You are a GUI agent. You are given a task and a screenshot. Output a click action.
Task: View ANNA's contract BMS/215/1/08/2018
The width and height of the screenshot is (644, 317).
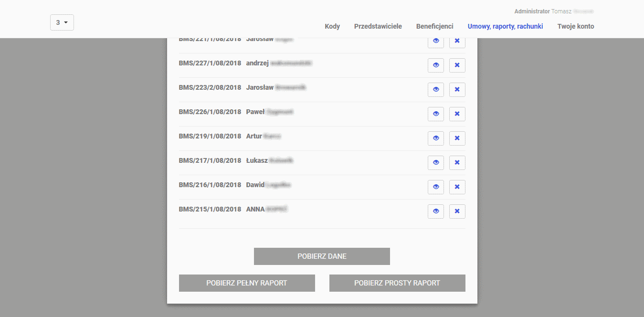436,211
